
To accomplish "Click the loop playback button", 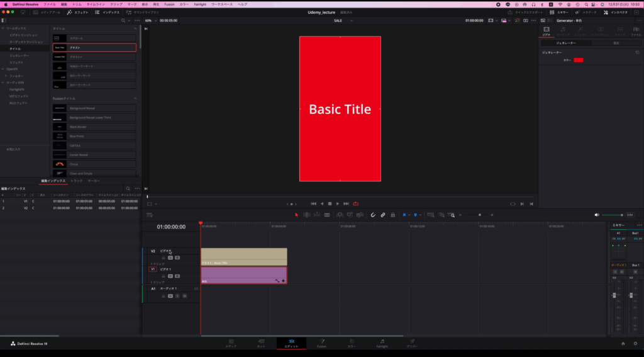I will 355,203.
